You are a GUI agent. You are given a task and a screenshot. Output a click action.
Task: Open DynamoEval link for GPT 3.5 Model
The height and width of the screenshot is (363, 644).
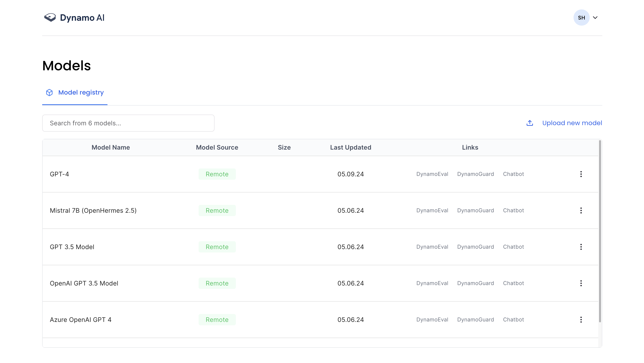point(432,247)
